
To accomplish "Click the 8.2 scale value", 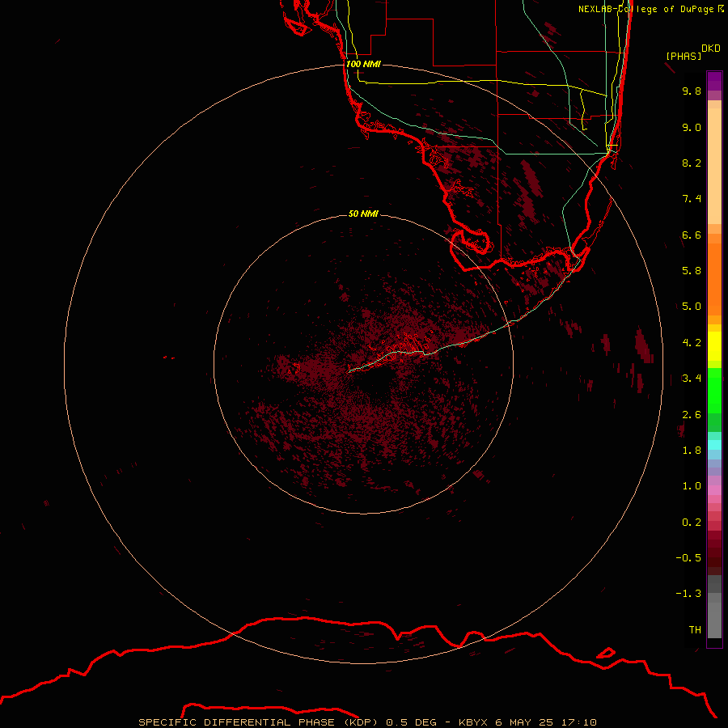I will [692, 163].
